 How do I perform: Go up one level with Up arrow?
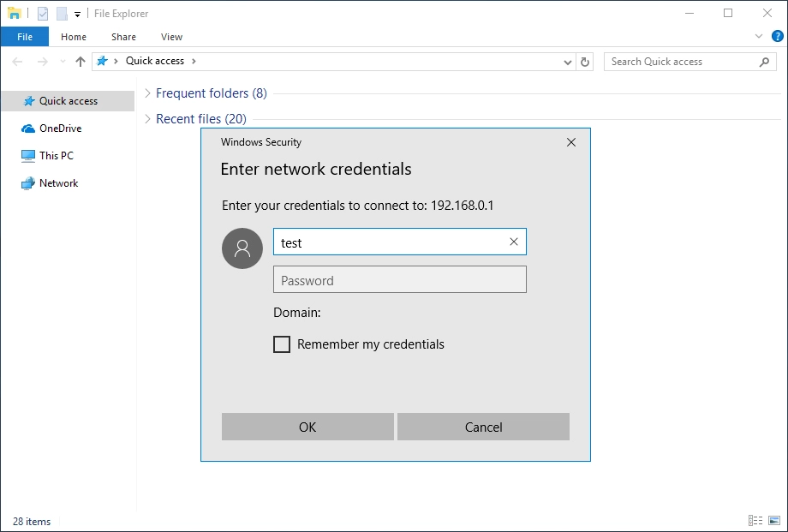[81, 62]
